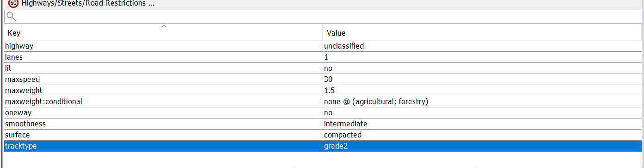Screen dimensions: 644x168
Task: Select the surface compacted value cell
Action: click(x=483, y=135)
